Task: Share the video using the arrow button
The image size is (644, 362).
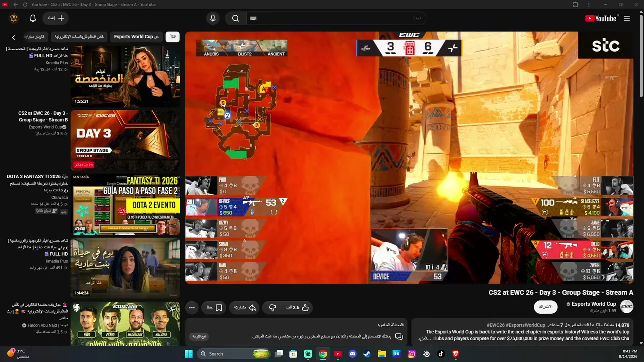Action: click(x=245, y=307)
